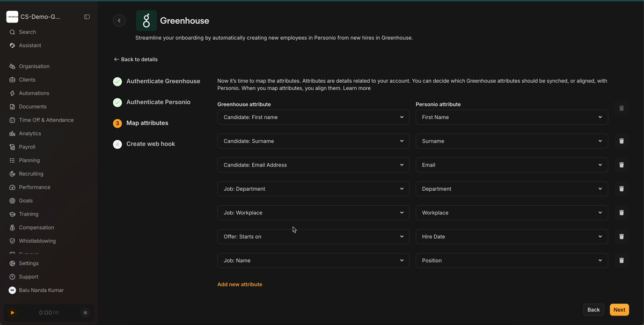Click the Back button
The height and width of the screenshot is (325, 644).
[x=594, y=310]
